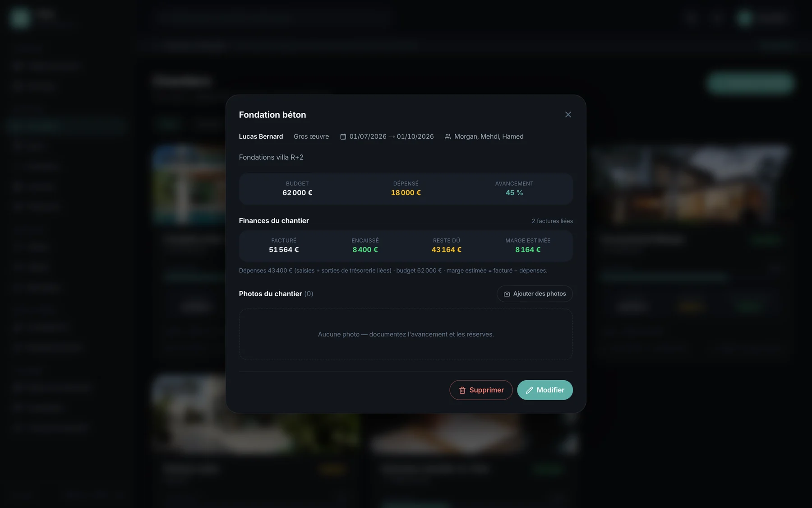Click the 2 factures liées text
Screen dimensions: 812x508
tap(552, 221)
